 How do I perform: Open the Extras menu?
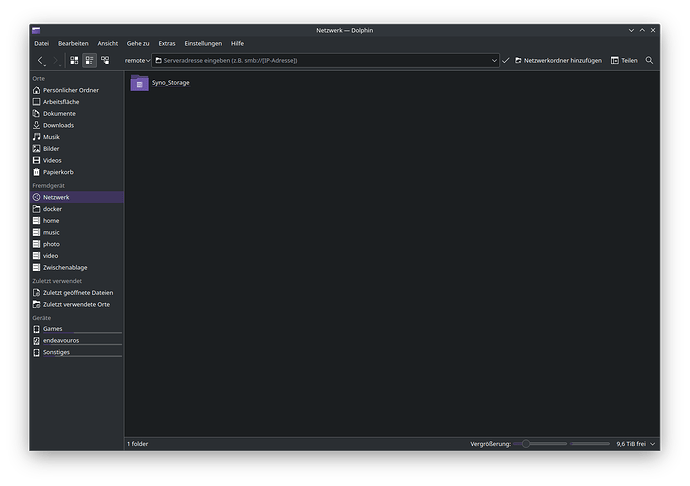167,43
